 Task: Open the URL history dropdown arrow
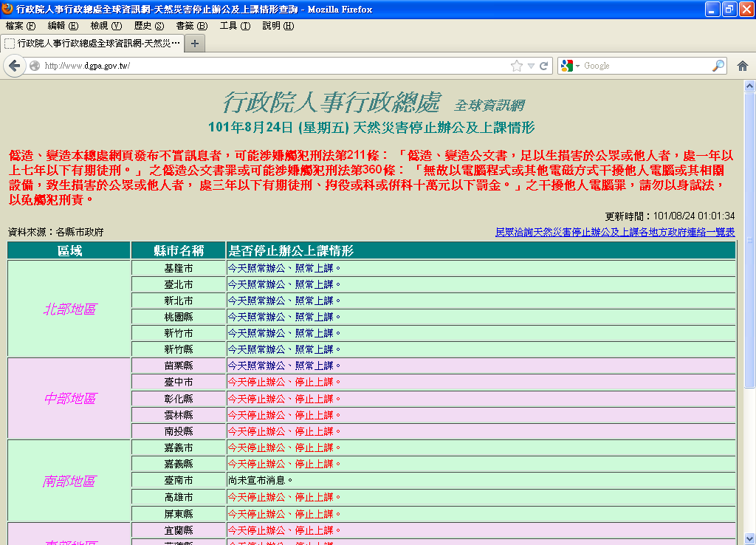pyautogui.click(x=531, y=66)
